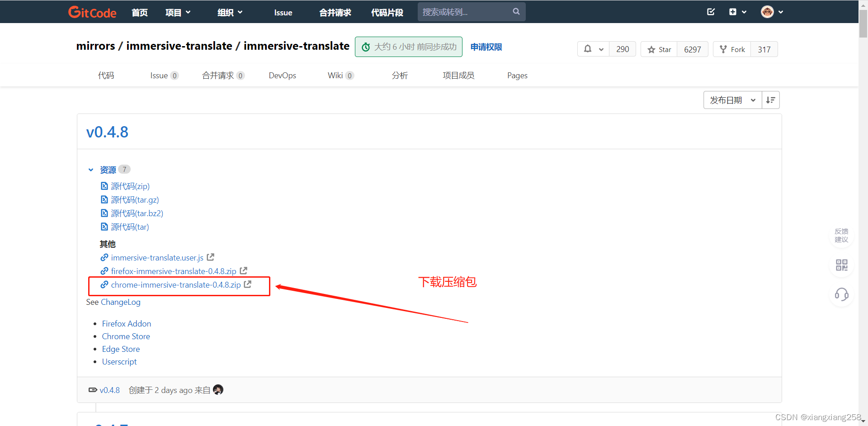Image resolution: width=868 pixels, height=426 pixels.
Task: Click the notification bell icon
Action: (588, 49)
